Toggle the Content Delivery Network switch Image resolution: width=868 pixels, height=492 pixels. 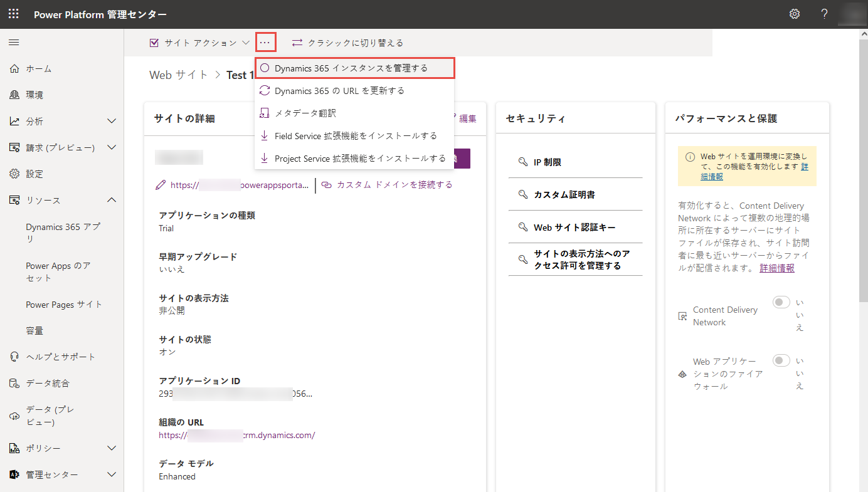[x=781, y=303]
